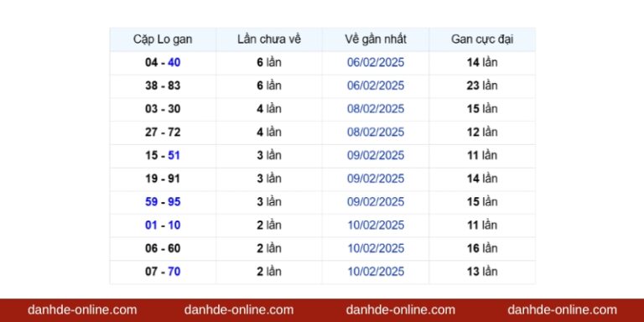This screenshot has height=322, width=644.
Task: Open the 09/02/2025 date in row 15 - 51
Action: point(376,156)
